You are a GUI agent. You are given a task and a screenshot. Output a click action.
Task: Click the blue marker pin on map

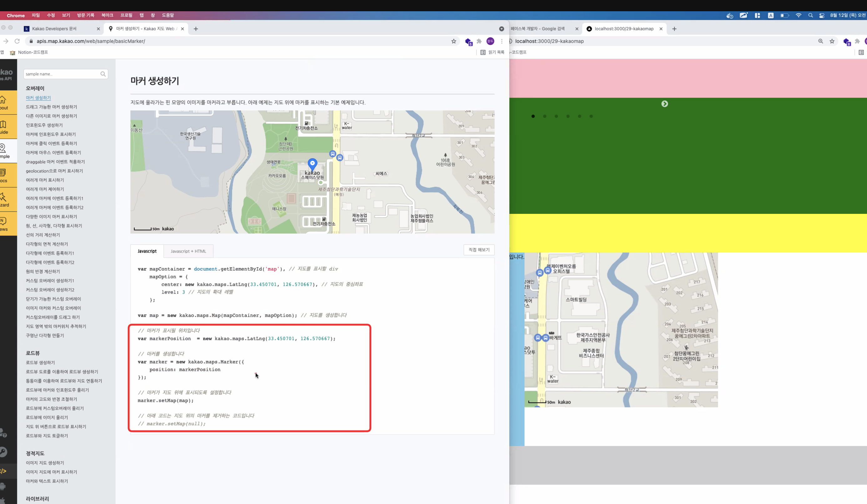(312, 163)
